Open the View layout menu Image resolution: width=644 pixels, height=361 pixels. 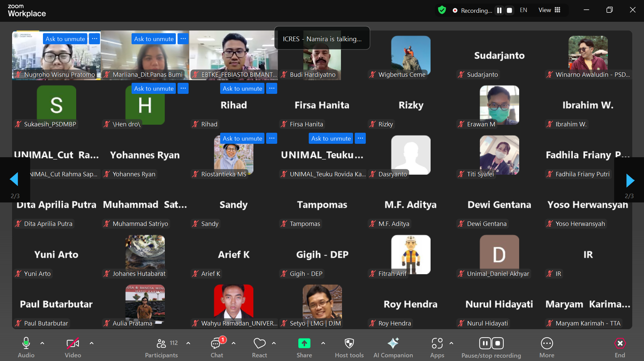tap(549, 10)
